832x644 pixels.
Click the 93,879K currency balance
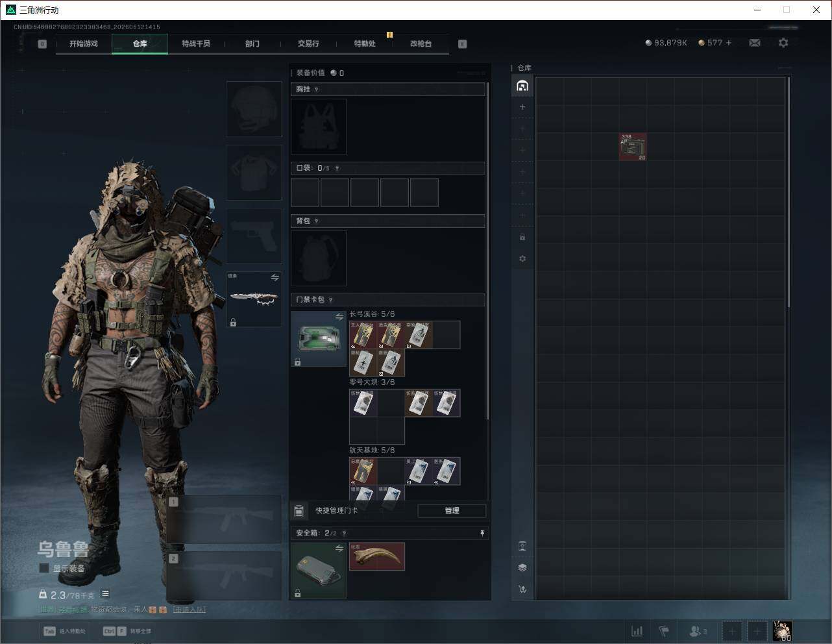click(666, 43)
